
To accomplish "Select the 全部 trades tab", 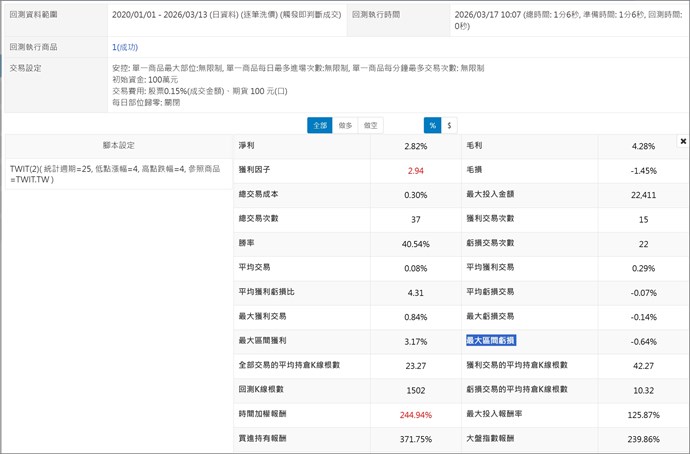I will click(x=319, y=125).
